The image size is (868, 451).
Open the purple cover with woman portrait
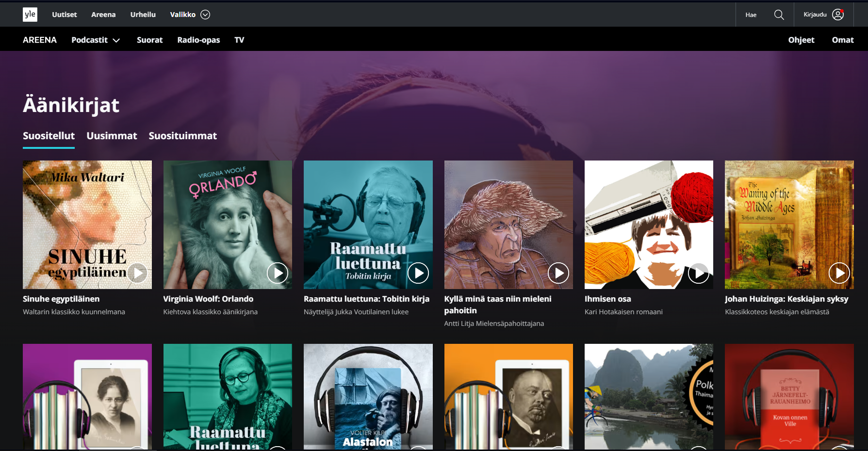[87, 397]
